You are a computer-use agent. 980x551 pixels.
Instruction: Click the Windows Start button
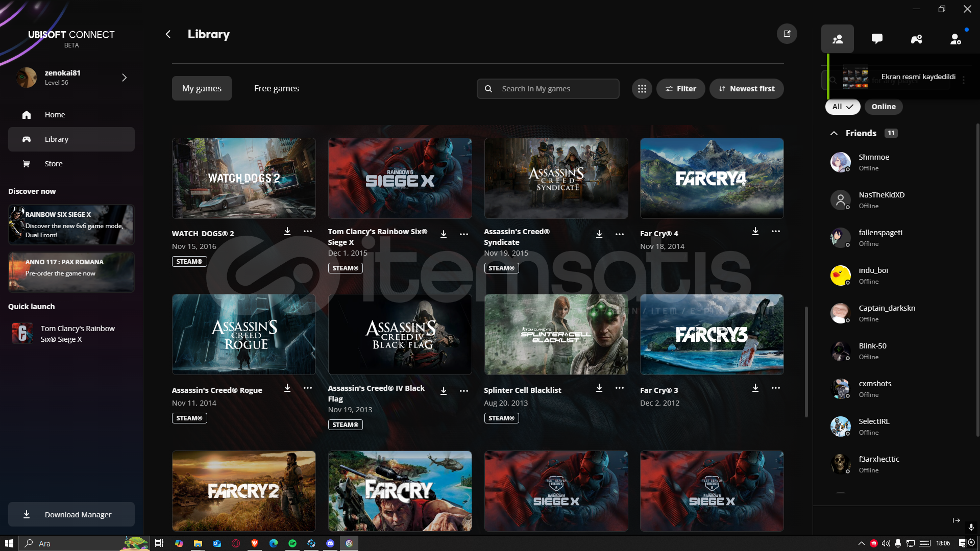9,543
